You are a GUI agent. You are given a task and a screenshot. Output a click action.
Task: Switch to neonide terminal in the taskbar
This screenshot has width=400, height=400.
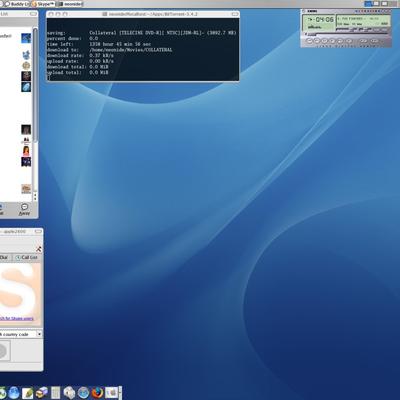[x=70, y=4]
